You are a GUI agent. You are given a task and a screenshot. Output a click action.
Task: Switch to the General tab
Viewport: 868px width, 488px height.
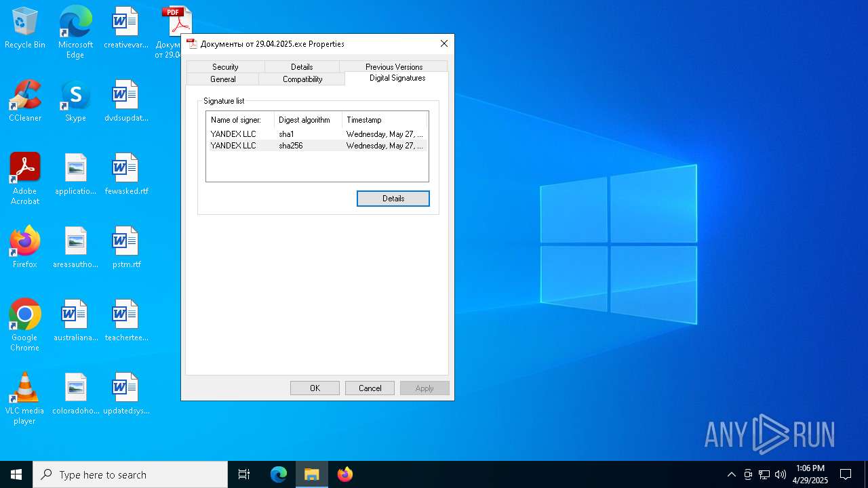[222, 79]
